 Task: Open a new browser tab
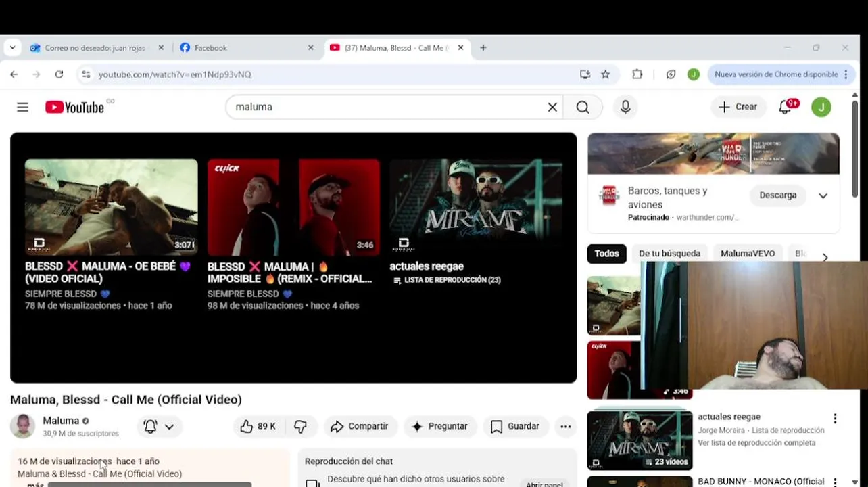[x=483, y=48]
